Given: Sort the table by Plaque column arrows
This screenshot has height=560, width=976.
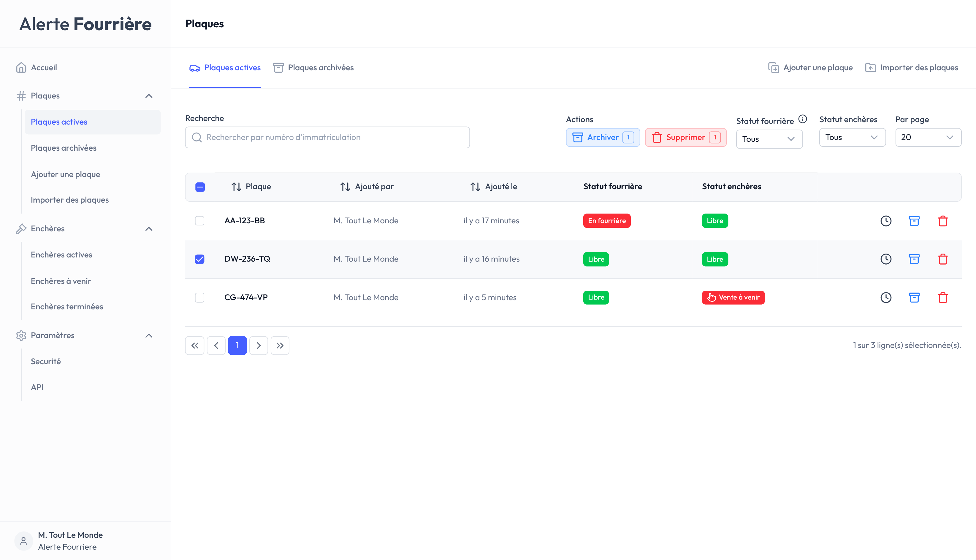Looking at the screenshot, I should click(x=236, y=187).
